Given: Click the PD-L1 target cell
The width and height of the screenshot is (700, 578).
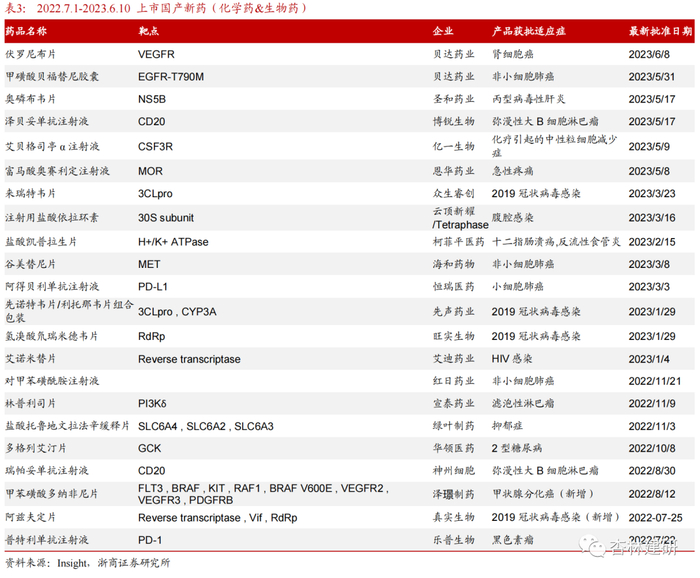Looking at the screenshot, I should click(153, 287).
